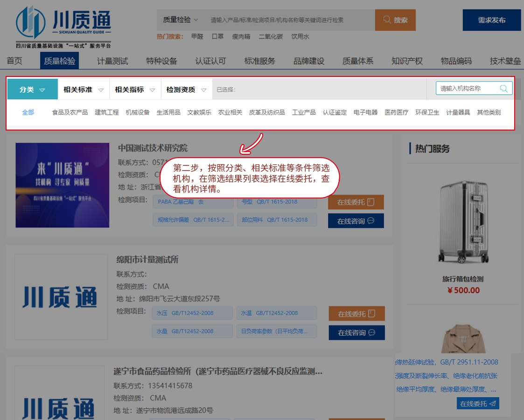Open the 质量体系 navigation tab
The image size is (524, 420).
point(358,61)
